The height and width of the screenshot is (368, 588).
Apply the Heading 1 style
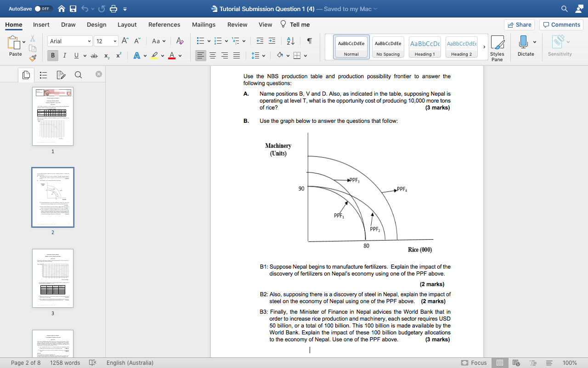click(425, 47)
